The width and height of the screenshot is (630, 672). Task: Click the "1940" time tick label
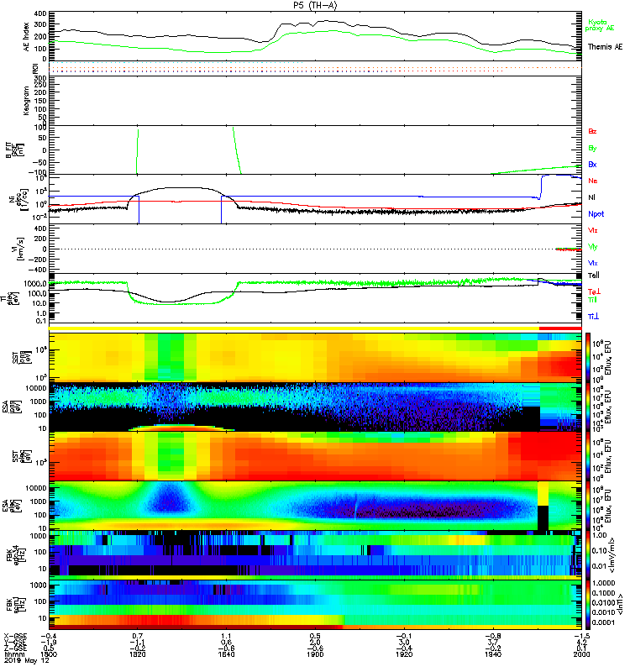[493, 654]
